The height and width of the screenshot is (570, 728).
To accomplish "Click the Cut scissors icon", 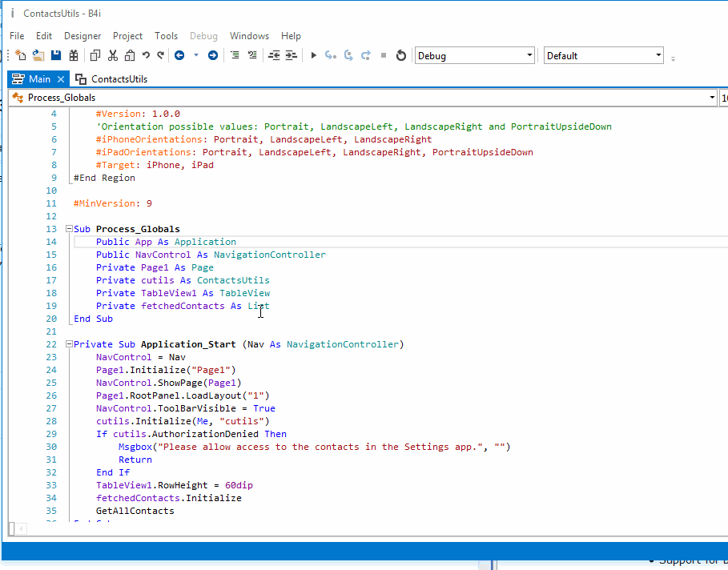I will point(112,55).
